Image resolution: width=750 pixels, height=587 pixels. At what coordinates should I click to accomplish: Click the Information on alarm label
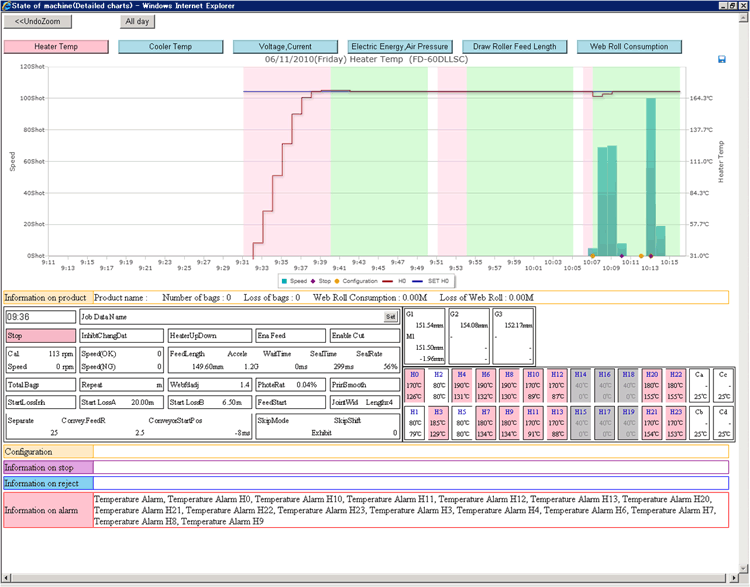click(x=47, y=509)
